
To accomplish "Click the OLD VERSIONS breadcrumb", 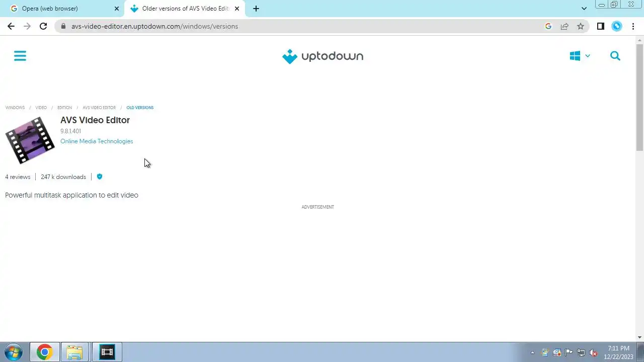I will click(140, 108).
